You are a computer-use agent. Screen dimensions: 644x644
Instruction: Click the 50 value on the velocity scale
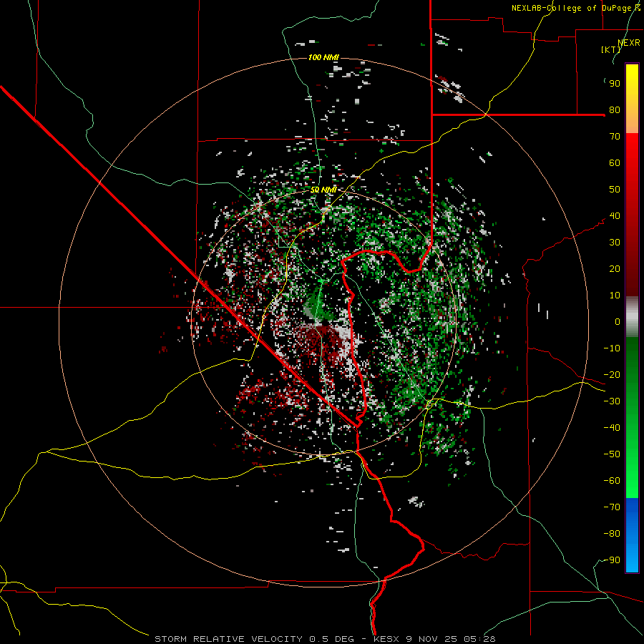615,190
